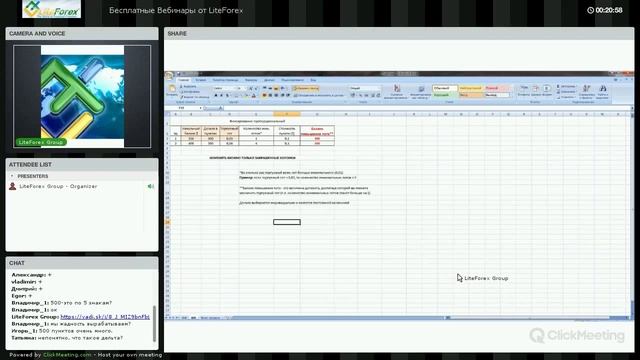Collapse the PRESENTERS group in attendee list
Screen dimensions: 640x360
[12, 176]
